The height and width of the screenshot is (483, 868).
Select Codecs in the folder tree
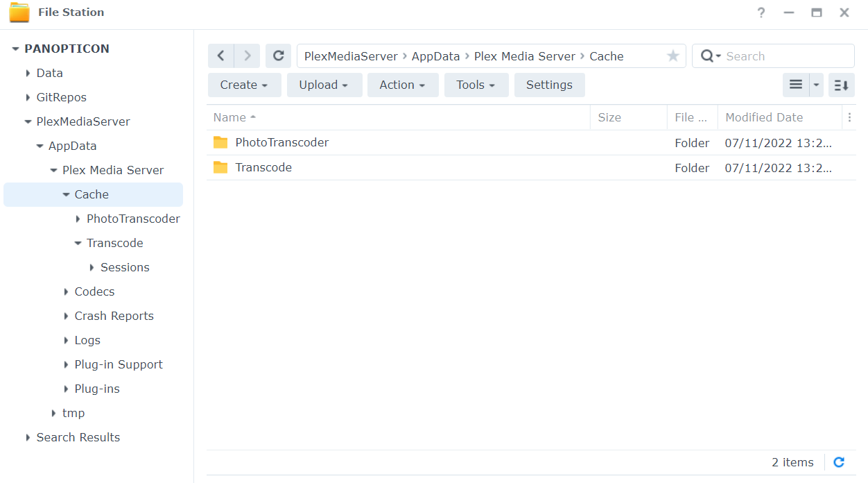[x=94, y=291]
